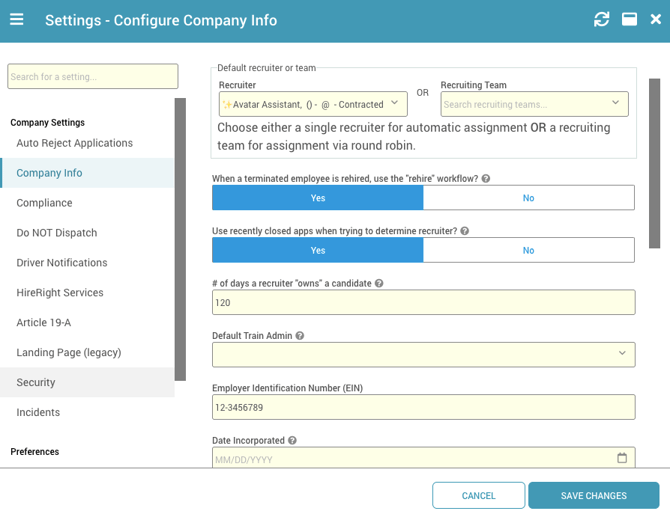Viewport: 670px width, 517px height.
Task: Expand the Recruiter dropdown
Action: tap(394, 103)
